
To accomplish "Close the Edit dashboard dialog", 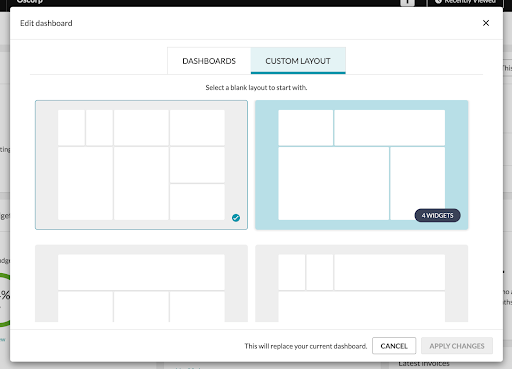I will (x=486, y=23).
